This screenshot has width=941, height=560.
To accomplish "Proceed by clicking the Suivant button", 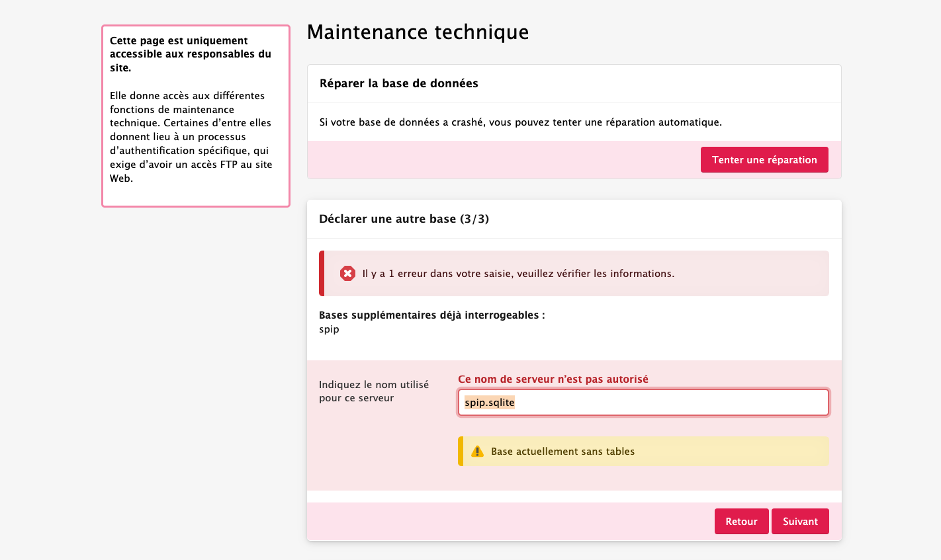I will [800, 522].
